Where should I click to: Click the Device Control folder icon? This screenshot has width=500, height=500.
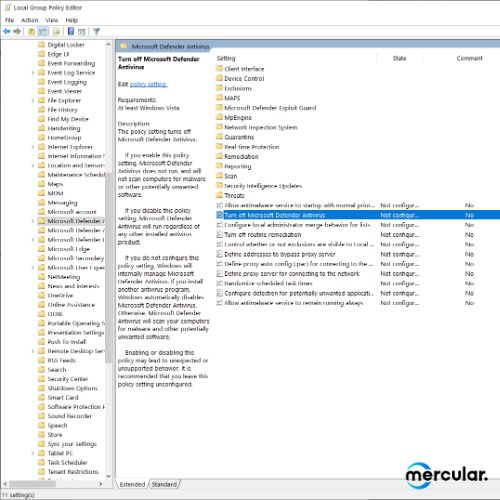(x=219, y=78)
